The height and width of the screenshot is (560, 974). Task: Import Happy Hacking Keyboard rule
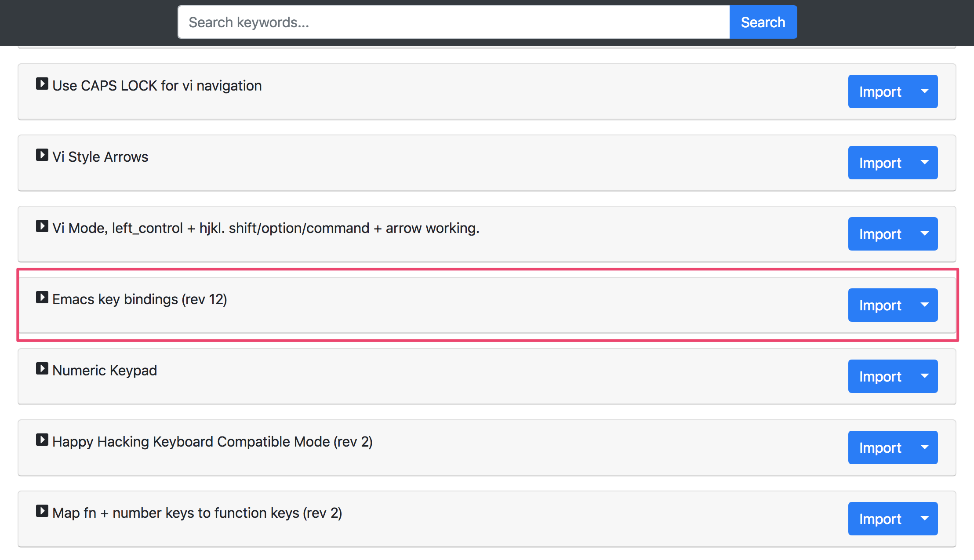click(x=880, y=447)
